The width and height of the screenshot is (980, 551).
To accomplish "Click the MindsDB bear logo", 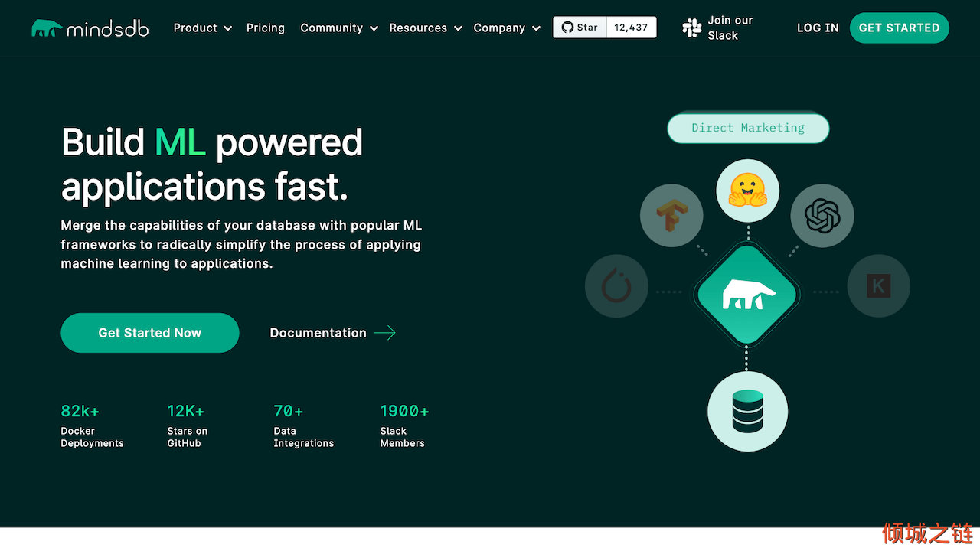I will coord(46,28).
